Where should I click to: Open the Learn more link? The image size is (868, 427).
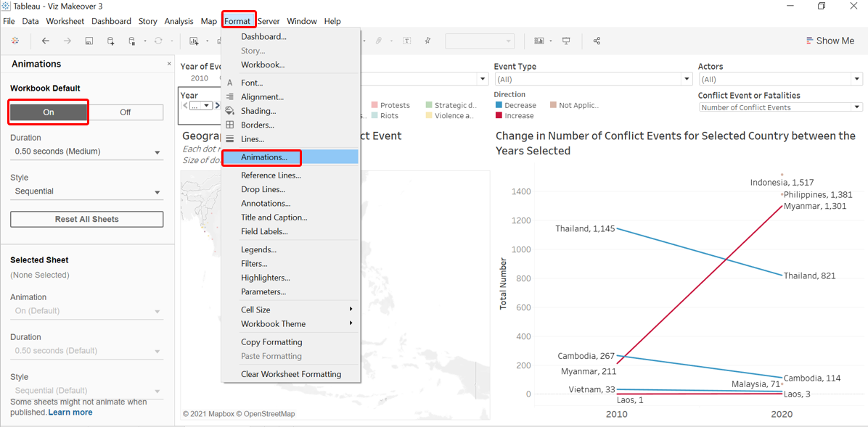click(x=70, y=413)
